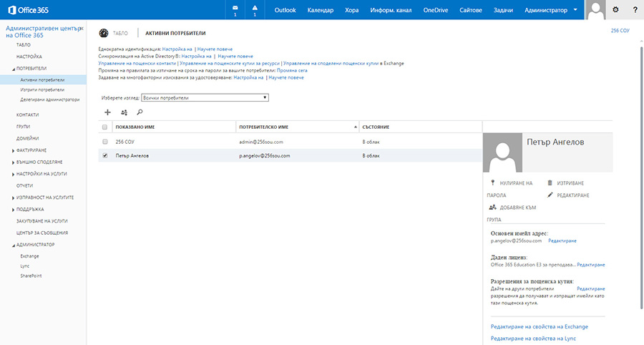
Task: Open the Администратор dropdown arrow in header
Action: click(x=575, y=9)
